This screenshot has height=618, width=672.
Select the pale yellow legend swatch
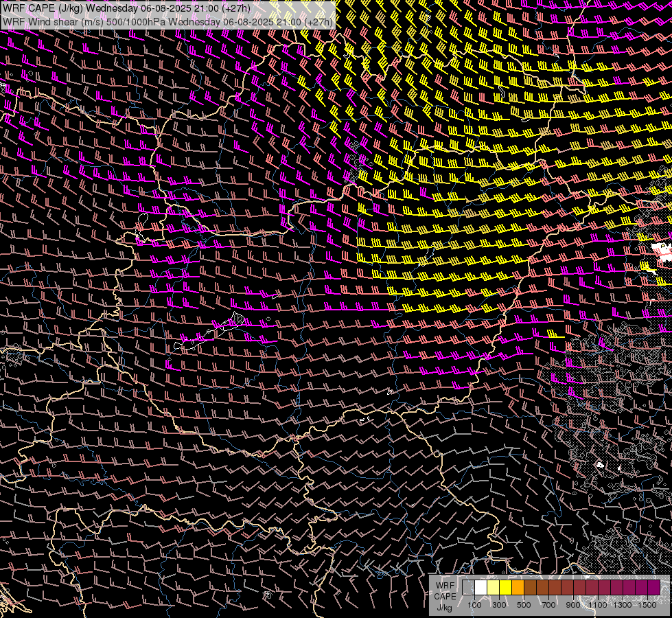click(494, 587)
